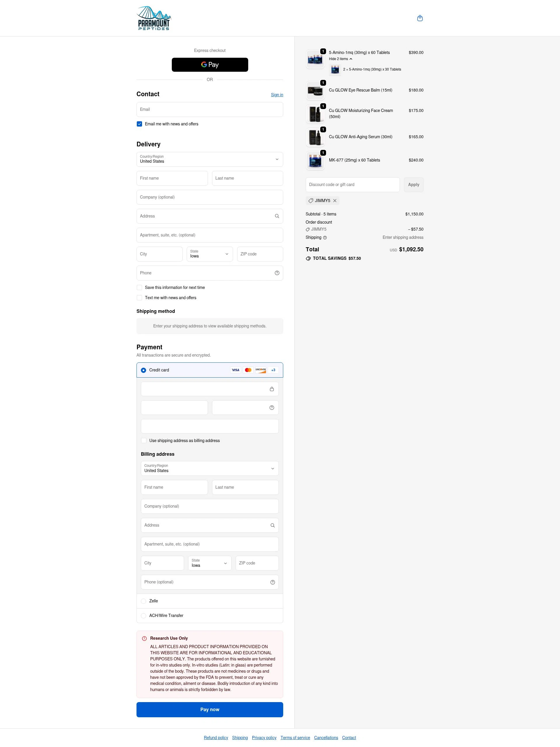Open the shopping cart icon
The width and height of the screenshot is (560, 747).
[x=420, y=18]
